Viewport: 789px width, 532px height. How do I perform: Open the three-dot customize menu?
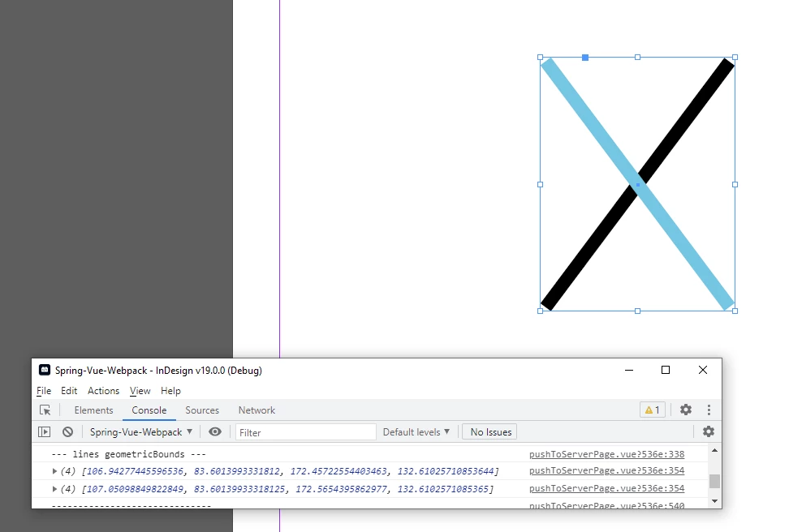point(709,410)
